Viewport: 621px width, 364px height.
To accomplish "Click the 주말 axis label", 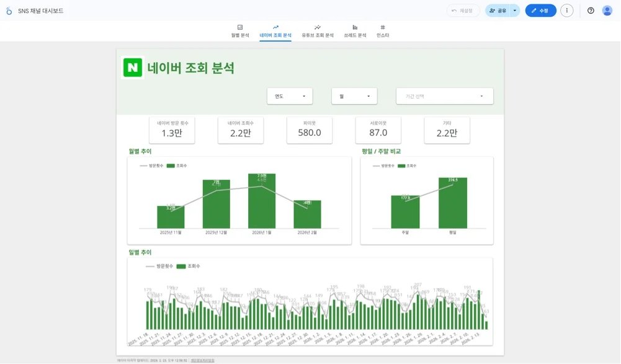I will pyautogui.click(x=405, y=233).
